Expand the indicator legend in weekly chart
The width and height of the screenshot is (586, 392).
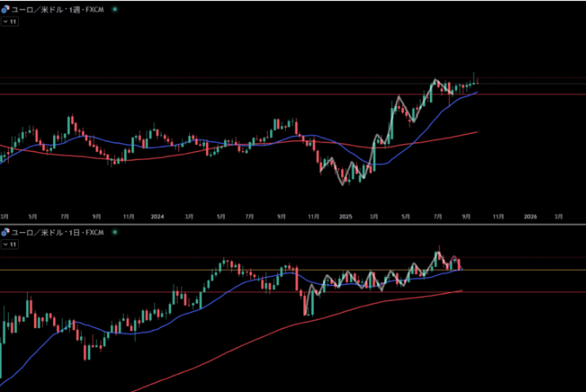tap(10, 21)
